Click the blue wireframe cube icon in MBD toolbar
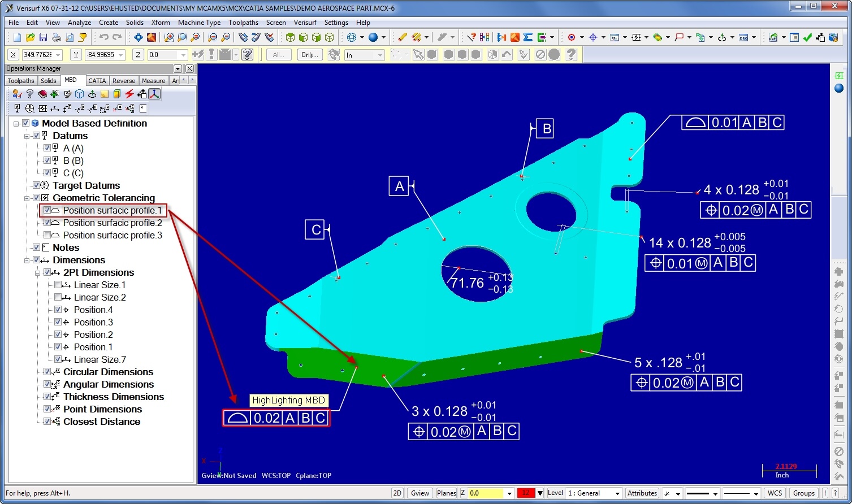The height and width of the screenshot is (504, 852). pos(80,94)
